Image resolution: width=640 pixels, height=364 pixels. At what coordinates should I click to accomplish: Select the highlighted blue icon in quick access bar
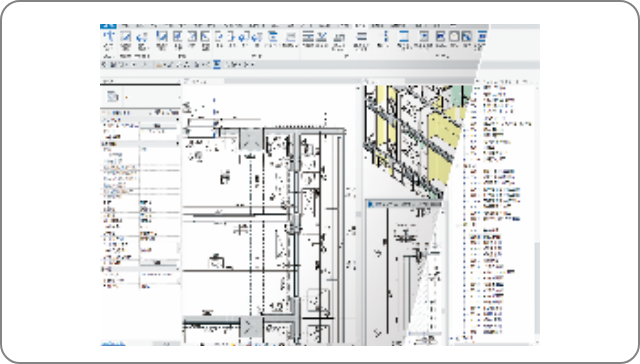(x=217, y=64)
